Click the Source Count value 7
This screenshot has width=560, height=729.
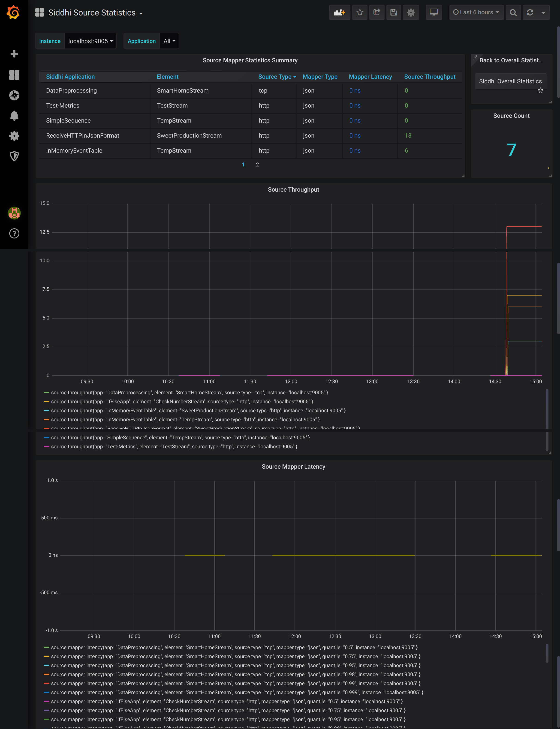click(x=511, y=150)
